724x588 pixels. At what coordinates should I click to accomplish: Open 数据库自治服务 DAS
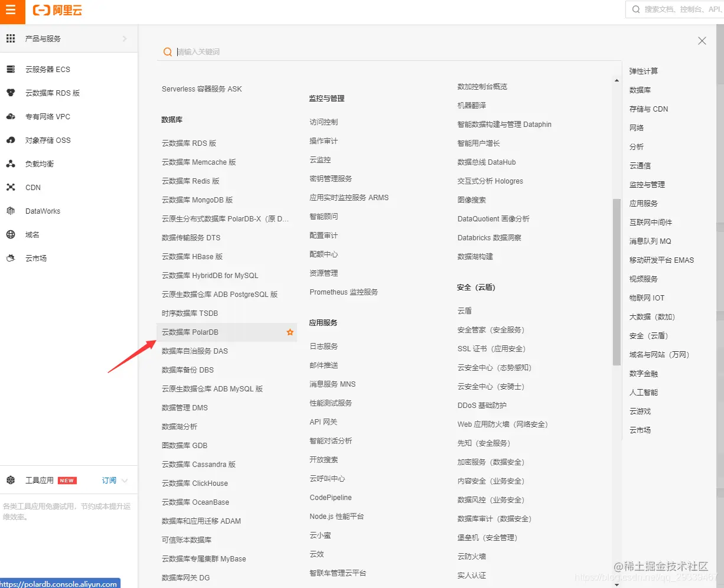[x=195, y=351]
